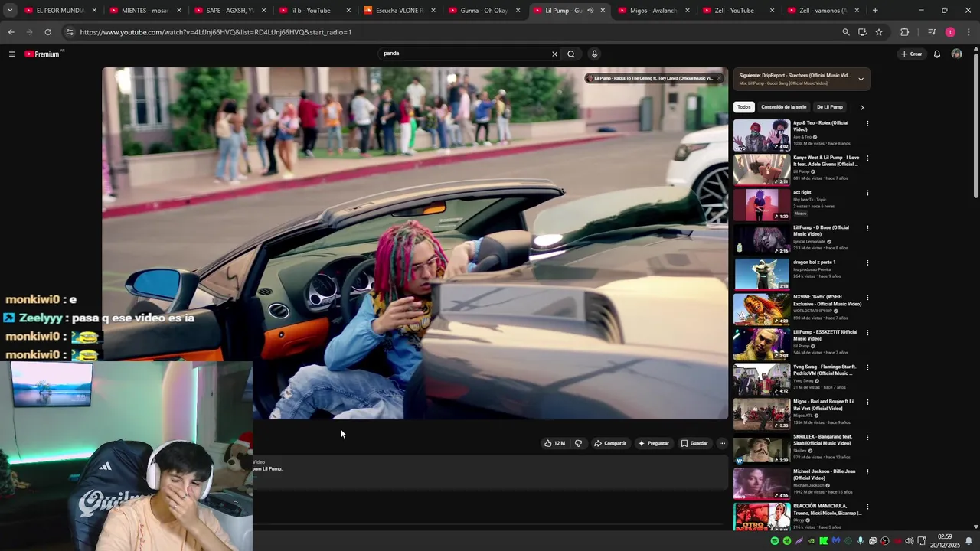Open YouTube notifications bell
The height and width of the screenshot is (551, 980).
pos(936,54)
